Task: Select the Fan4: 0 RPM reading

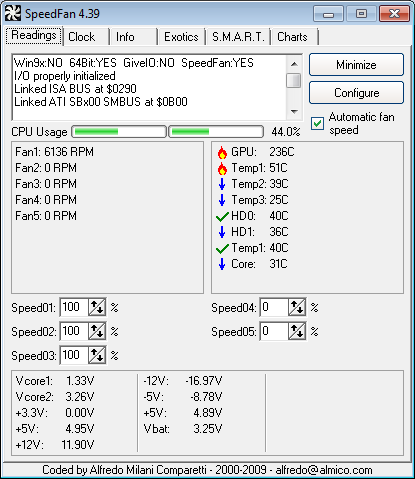Action: point(46,200)
